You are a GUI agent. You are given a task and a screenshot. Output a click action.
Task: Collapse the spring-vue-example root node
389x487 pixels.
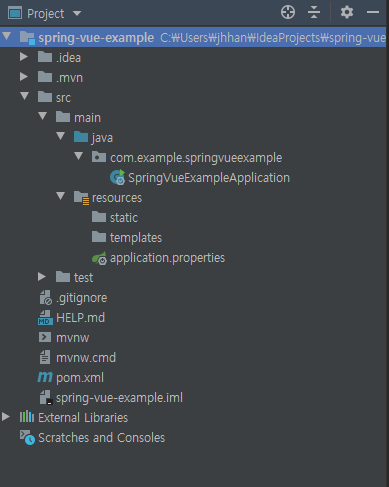tap(6, 36)
